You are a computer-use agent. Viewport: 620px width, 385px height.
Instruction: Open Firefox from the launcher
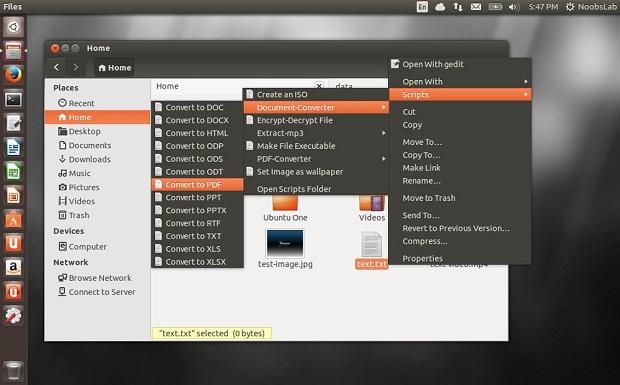point(13,74)
